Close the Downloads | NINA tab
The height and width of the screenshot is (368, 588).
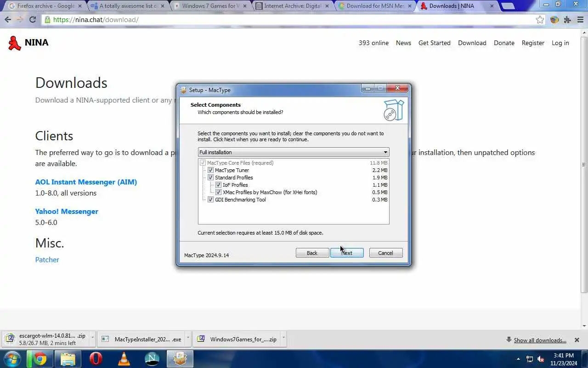[492, 6]
